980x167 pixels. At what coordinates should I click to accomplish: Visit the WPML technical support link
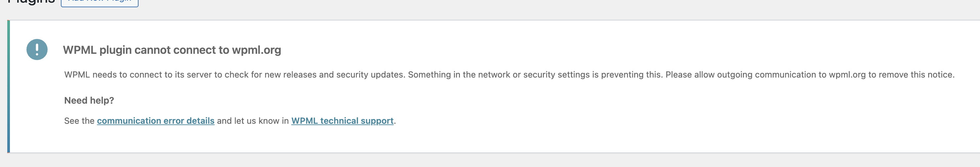tap(342, 121)
